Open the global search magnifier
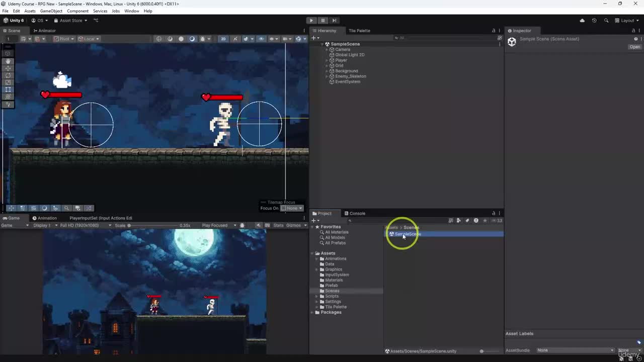 [x=606, y=21]
